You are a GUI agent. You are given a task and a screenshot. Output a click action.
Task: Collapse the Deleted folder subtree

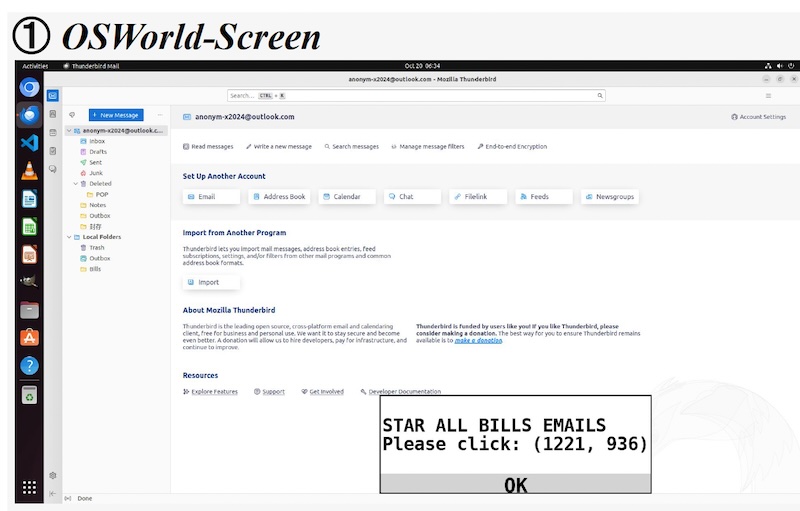pyautogui.click(x=76, y=184)
